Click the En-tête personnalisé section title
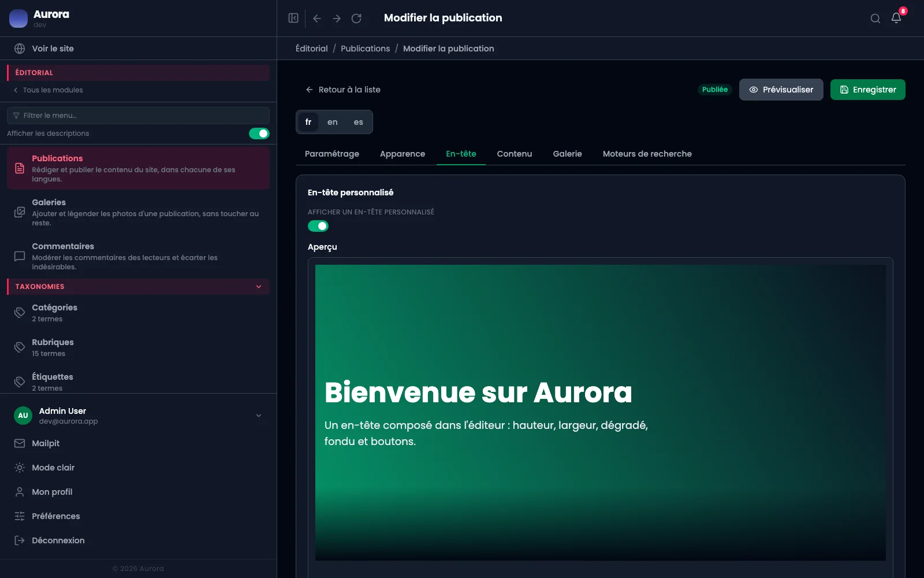The image size is (924, 578). pyautogui.click(x=351, y=192)
